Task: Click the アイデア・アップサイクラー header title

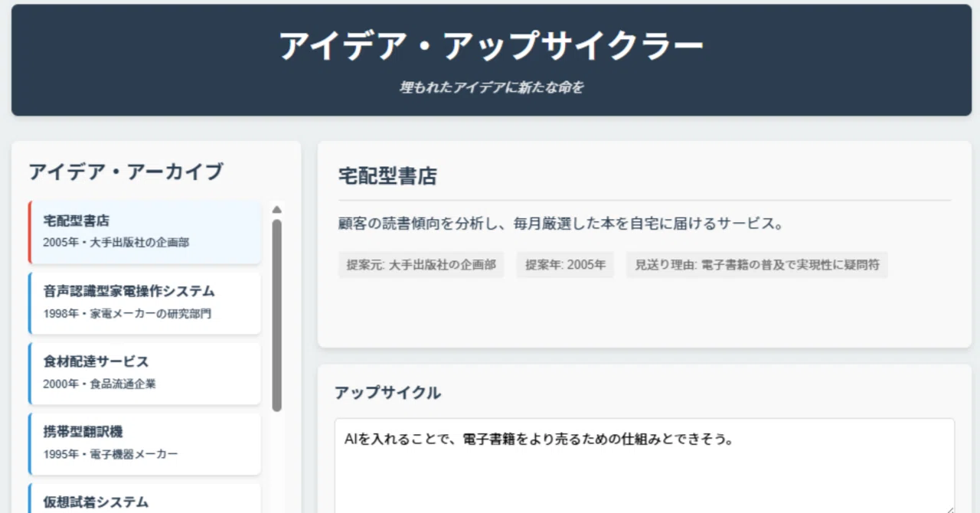Action: point(492,46)
